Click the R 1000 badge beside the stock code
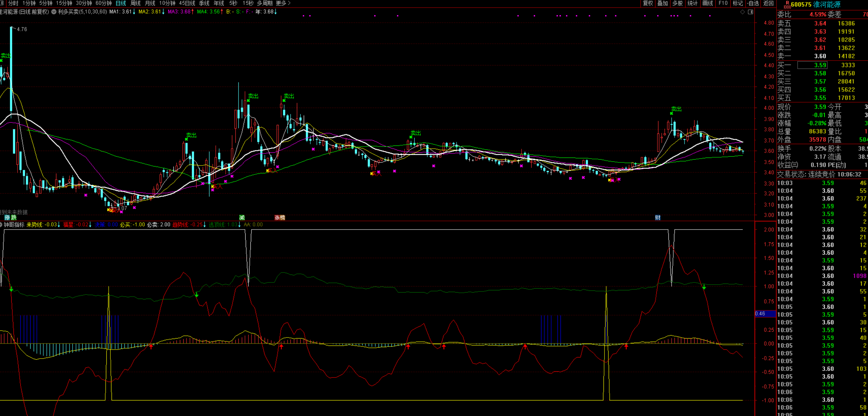Image resolution: width=868 pixels, height=416 pixels. coord(787,4)
